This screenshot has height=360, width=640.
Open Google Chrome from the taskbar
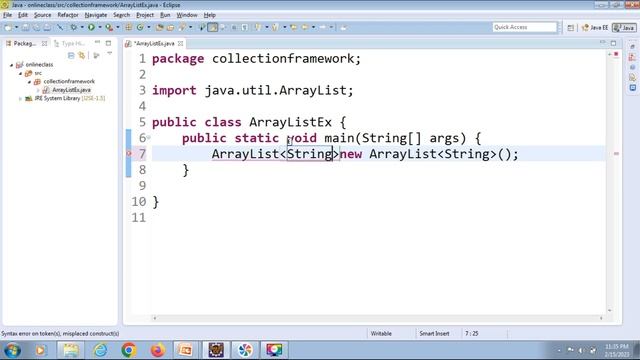coord(129,350)
